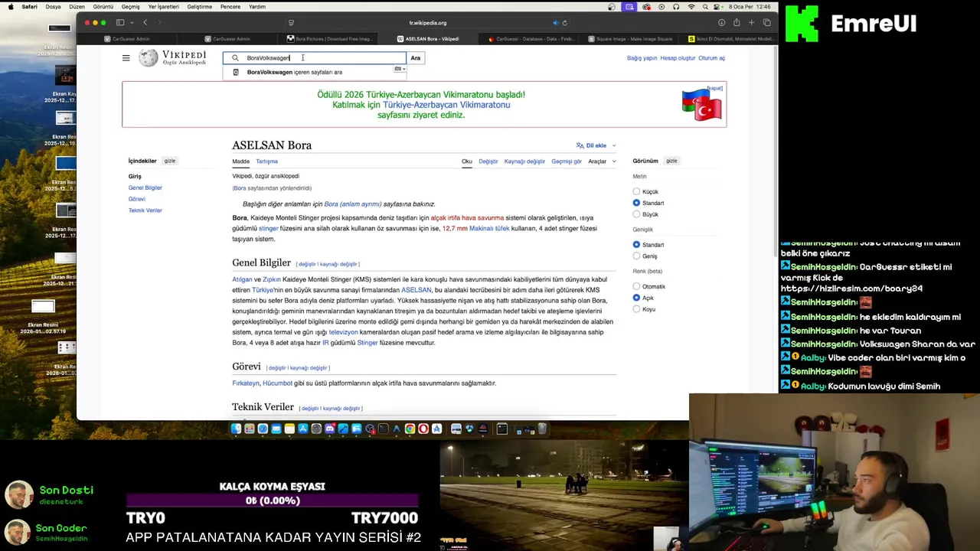
Task: Open Opera in the Dock
Action: coord(423,429)
